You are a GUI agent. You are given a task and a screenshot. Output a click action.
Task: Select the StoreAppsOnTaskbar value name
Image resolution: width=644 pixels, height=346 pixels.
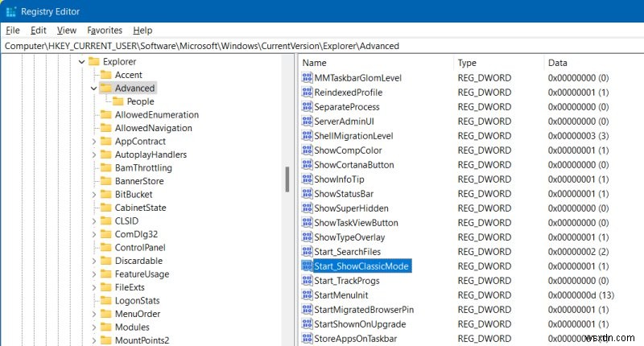click(x=356, y=339)
